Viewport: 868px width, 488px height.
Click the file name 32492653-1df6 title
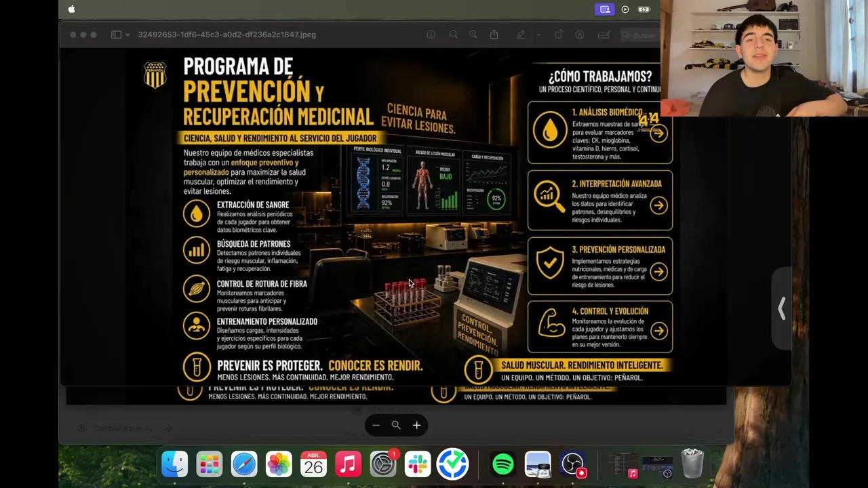[x=226, y=35]
